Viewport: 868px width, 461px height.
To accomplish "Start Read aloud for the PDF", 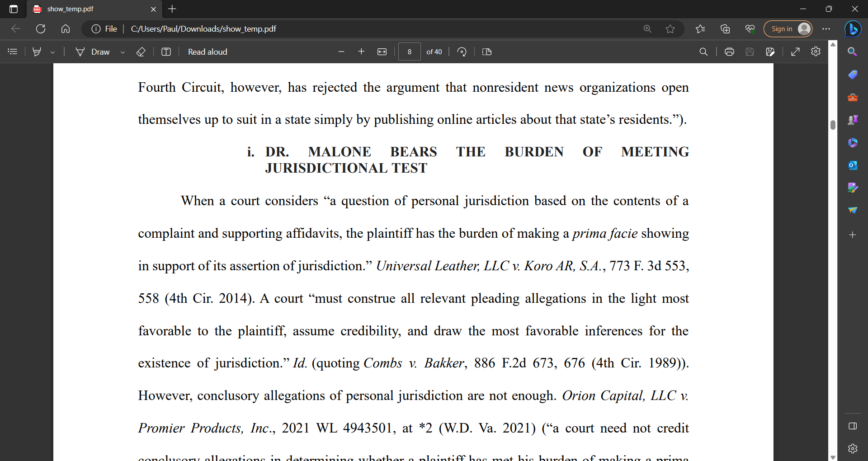I will (208, 52).
